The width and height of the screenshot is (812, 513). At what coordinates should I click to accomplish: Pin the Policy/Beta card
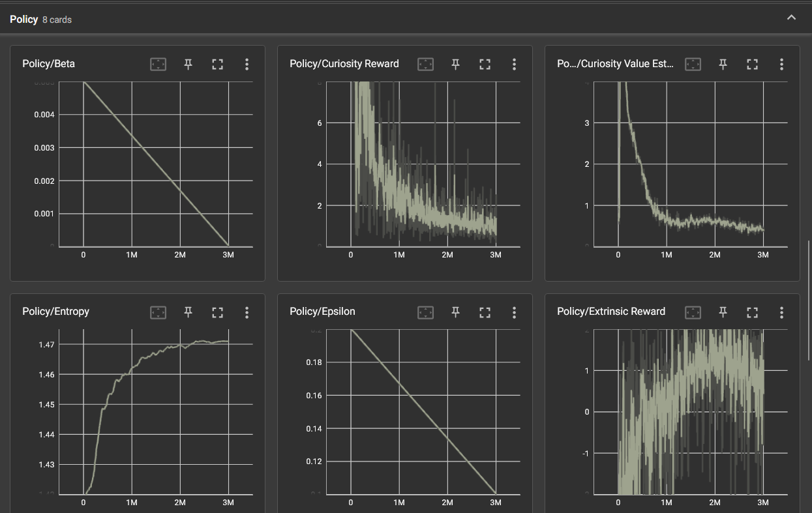(x=188, y=64)
